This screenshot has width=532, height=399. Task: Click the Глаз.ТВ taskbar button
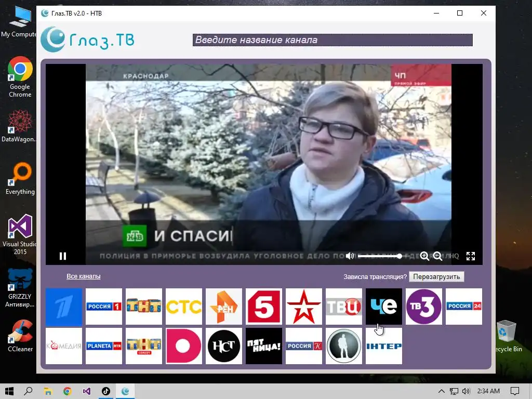(x=125, y=391)
